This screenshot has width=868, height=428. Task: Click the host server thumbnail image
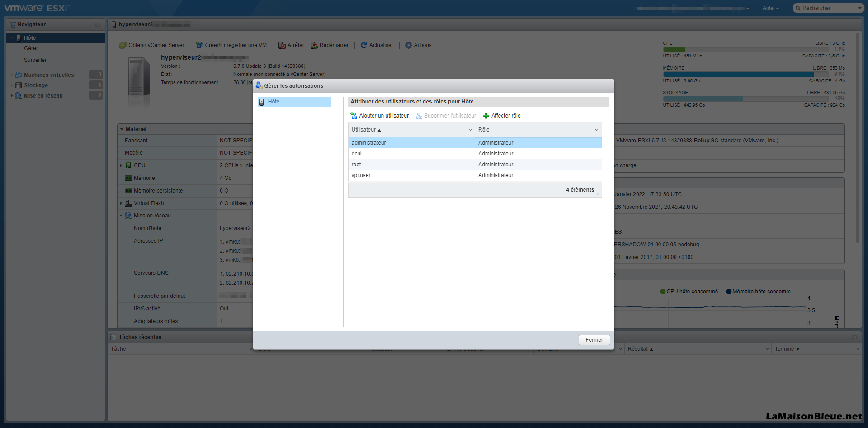click(x=139, y=81)
